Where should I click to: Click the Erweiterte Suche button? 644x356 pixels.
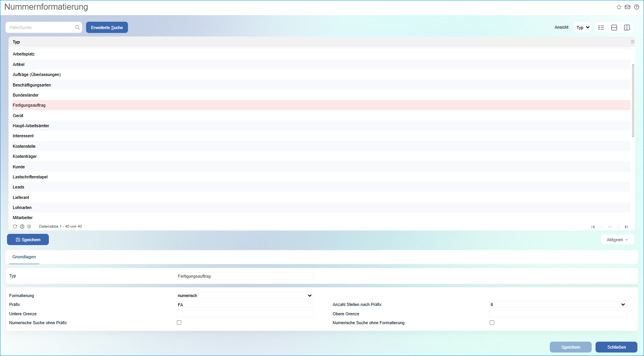107,28
